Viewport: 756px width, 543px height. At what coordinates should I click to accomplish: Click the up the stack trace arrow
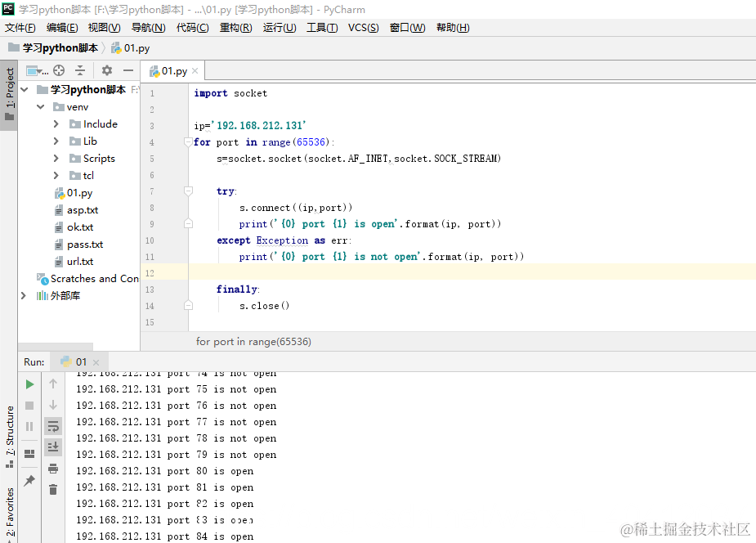point(53,384)
